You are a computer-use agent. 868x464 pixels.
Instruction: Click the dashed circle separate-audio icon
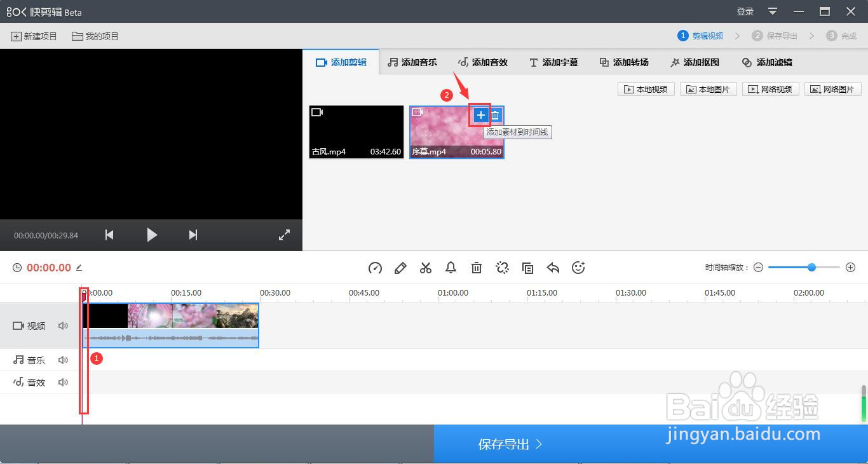click(x=502, y=268)
